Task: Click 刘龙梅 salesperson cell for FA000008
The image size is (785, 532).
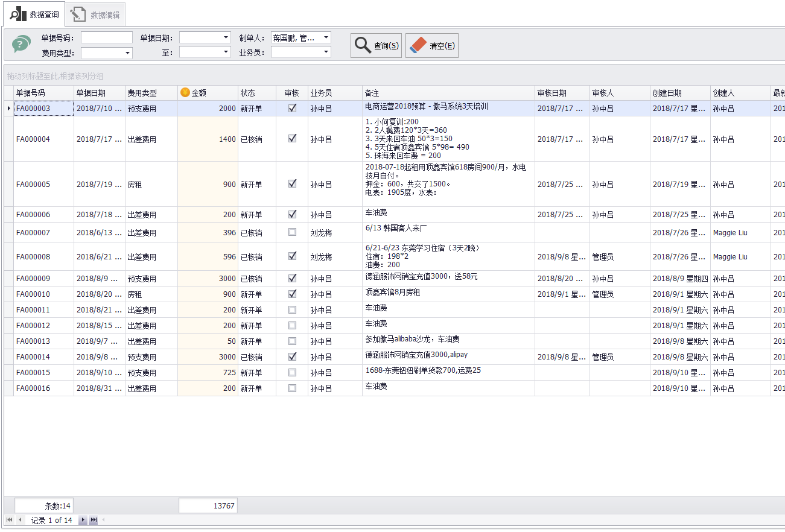Action: [335, 257]
